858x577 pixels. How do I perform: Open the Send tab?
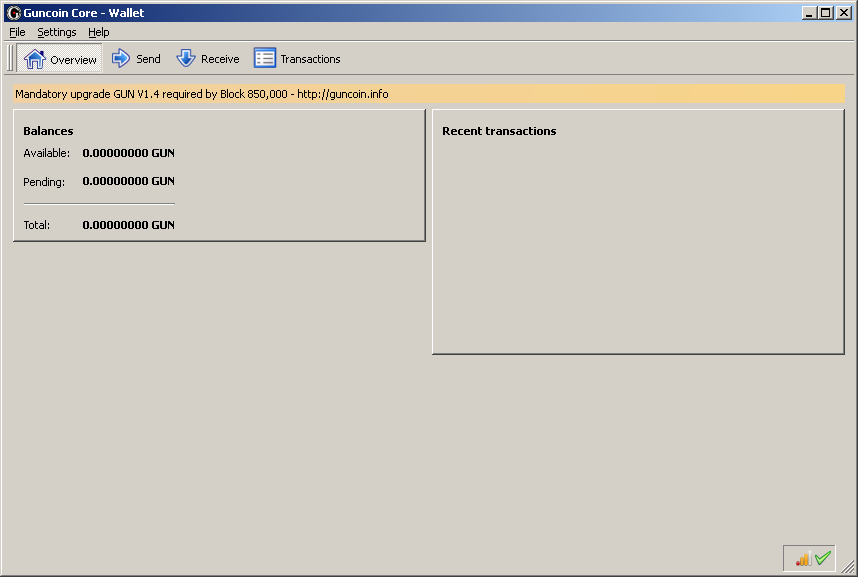pyautogui.click(x=136, y=59)
